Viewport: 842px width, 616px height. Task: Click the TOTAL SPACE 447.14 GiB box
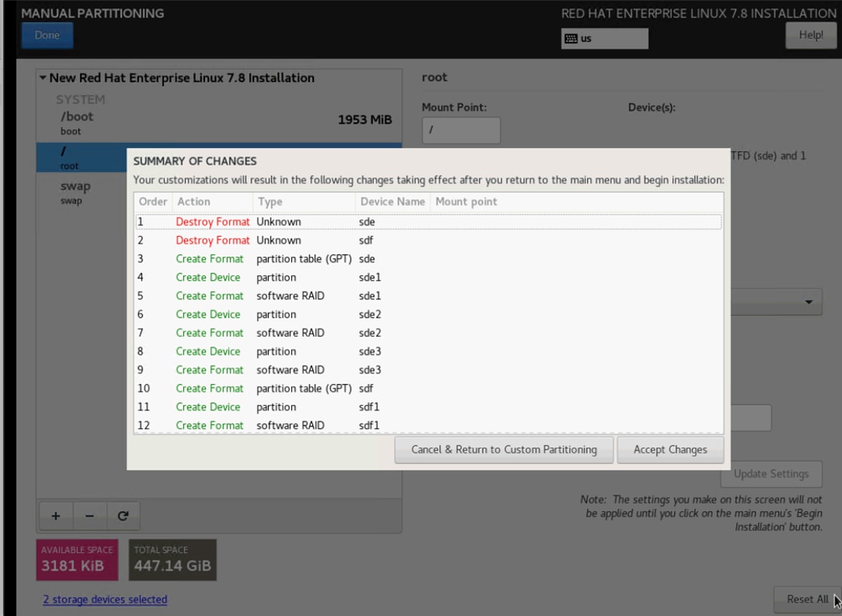(172, 560)
